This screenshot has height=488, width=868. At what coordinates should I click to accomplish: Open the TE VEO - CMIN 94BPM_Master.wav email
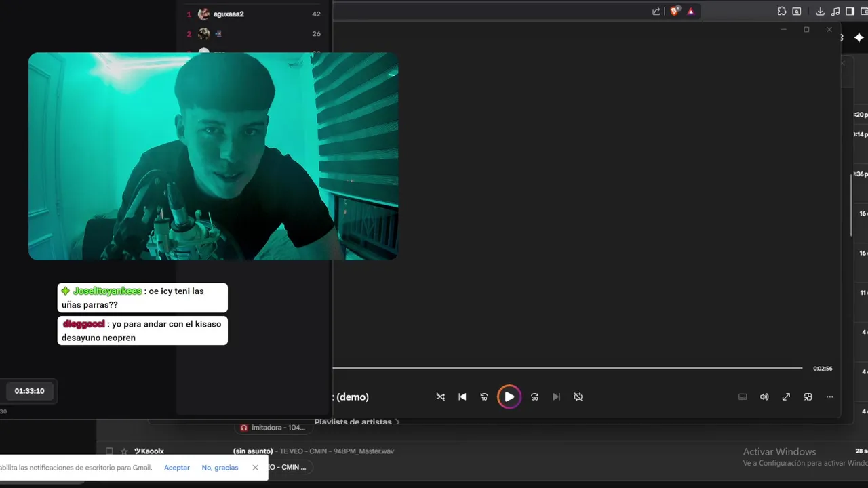click(313, 451)
